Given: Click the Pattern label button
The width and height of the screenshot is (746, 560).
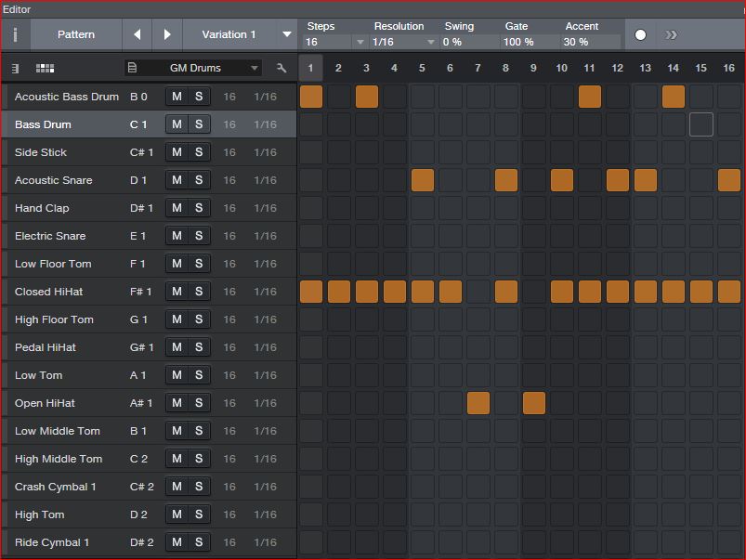Looking at the screenshot, I should [76, 34].
